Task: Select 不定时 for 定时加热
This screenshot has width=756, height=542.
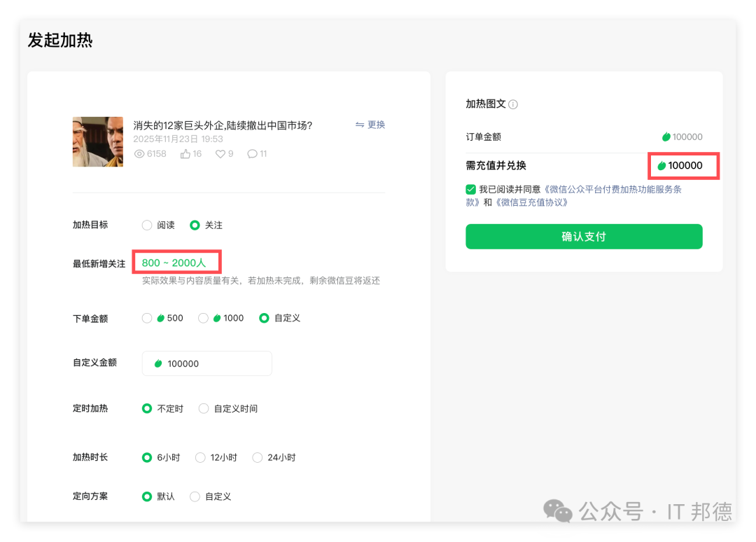Action: [x=147, y=409]
